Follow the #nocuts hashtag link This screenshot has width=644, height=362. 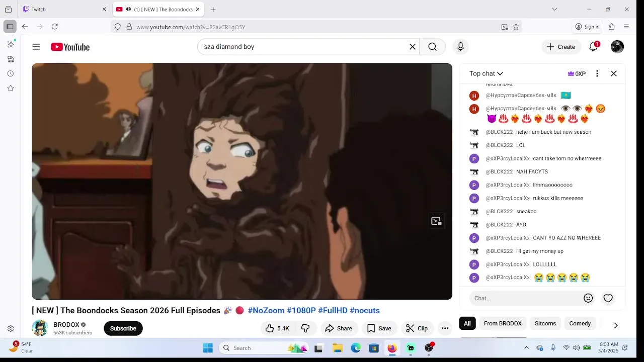(x=365, y=311)
